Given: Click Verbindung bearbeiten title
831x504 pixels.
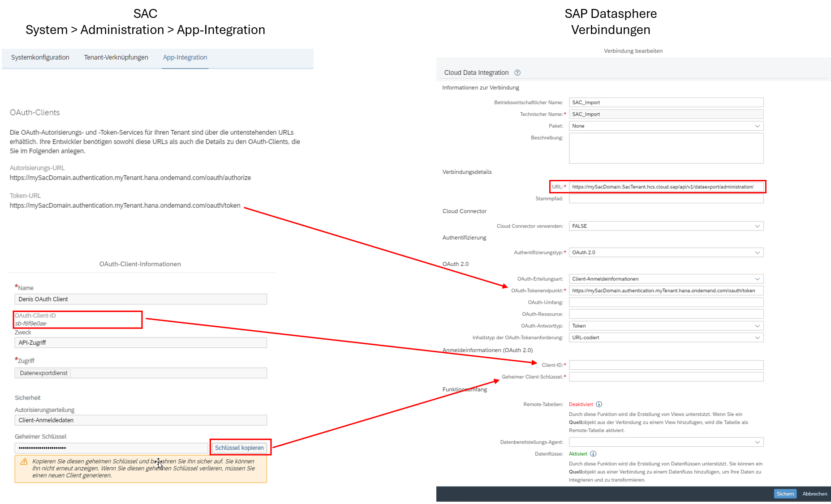Looking at the screenshot, I should [633, 51].
